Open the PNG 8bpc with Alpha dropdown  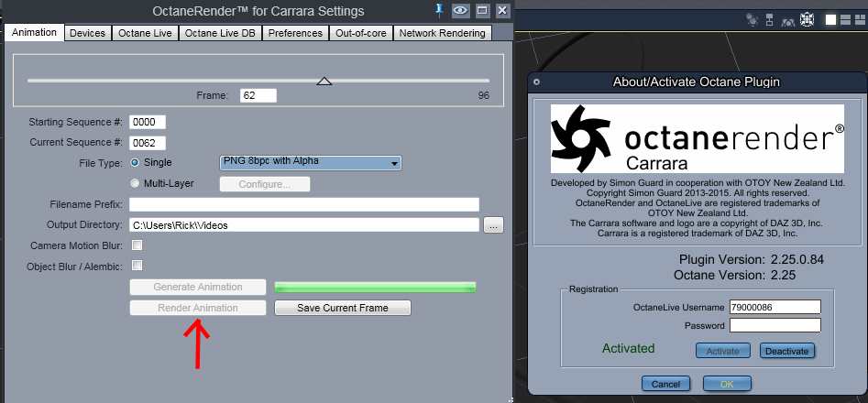coord(311,162)
